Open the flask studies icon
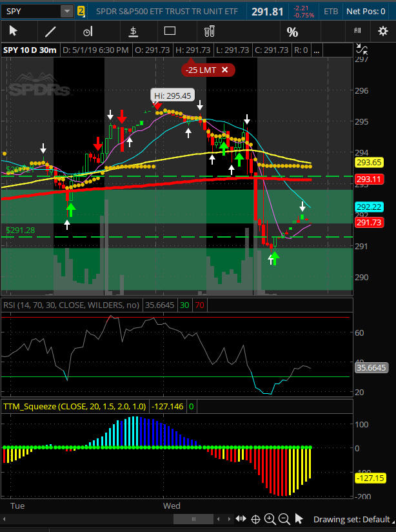 tap(209, 31)
